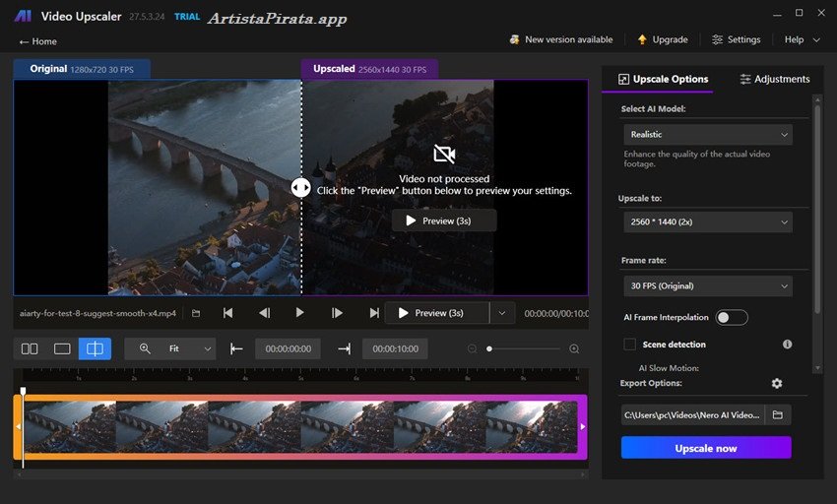
Task: Click the options panel vertical scrollbar
Action: (817, 209)
